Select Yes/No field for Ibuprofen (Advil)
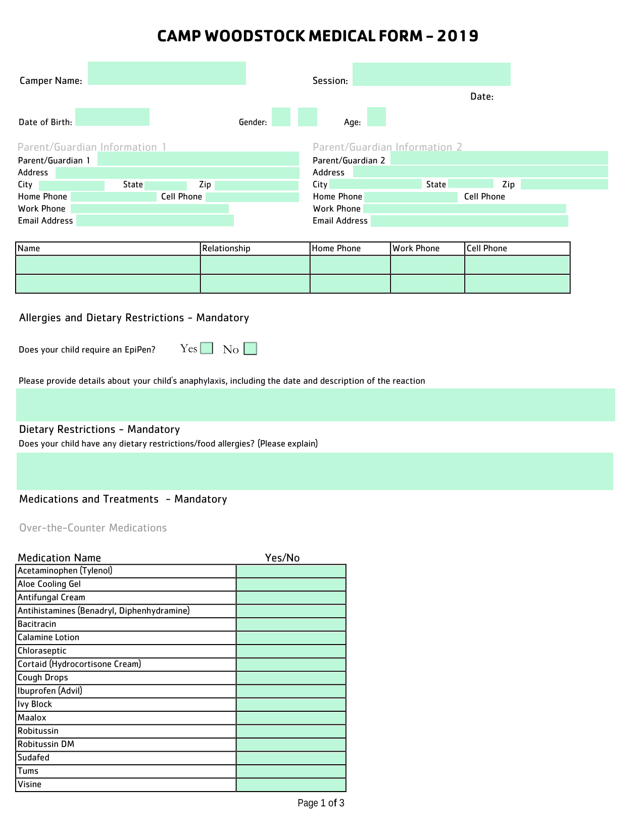The height and width of the screenshot is (833, 644). pos(291,692)
